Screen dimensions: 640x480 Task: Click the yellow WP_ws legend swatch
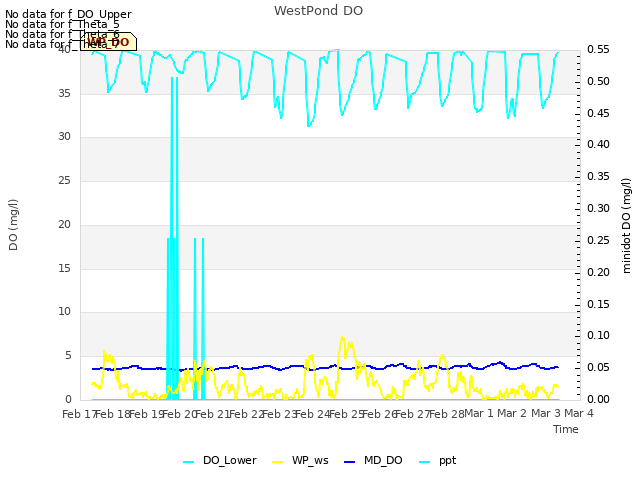pos(278,462)
